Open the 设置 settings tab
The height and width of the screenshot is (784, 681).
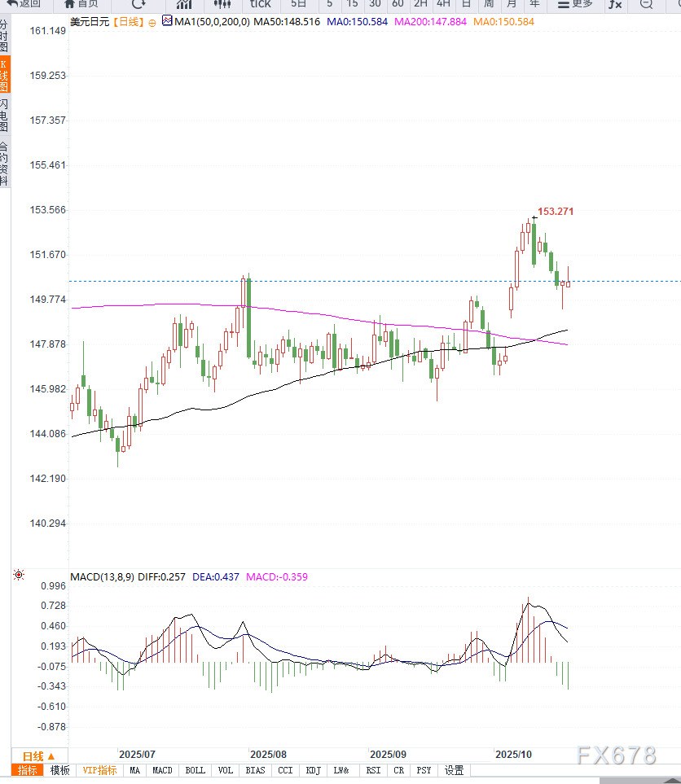[454, 770]
